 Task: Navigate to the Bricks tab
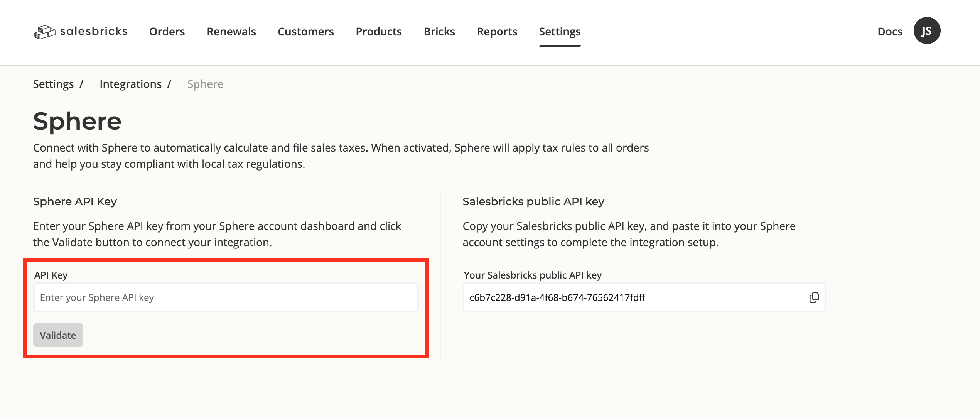pos(439,32)
